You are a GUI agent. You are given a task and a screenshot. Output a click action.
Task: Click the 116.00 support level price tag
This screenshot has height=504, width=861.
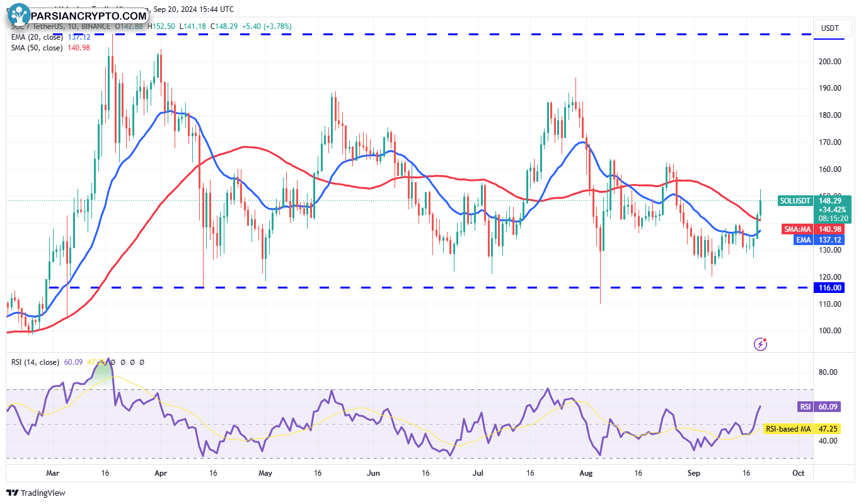(829, 287)
